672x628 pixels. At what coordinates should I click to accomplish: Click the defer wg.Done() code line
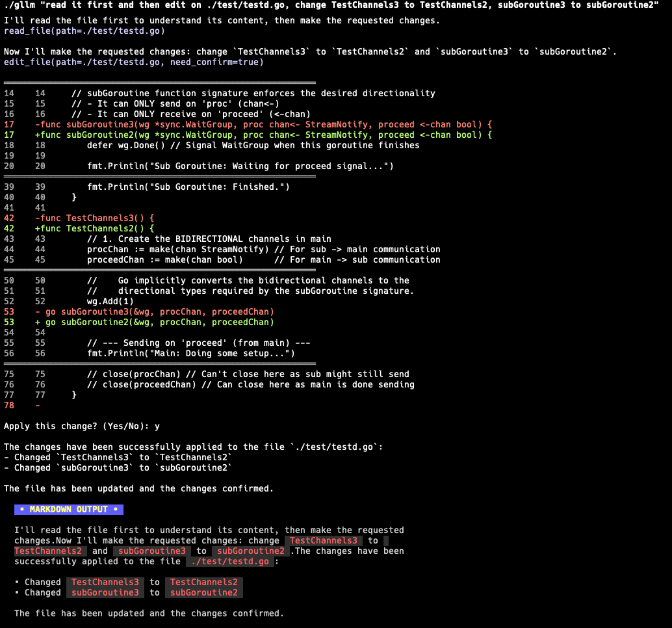[253, 145]
